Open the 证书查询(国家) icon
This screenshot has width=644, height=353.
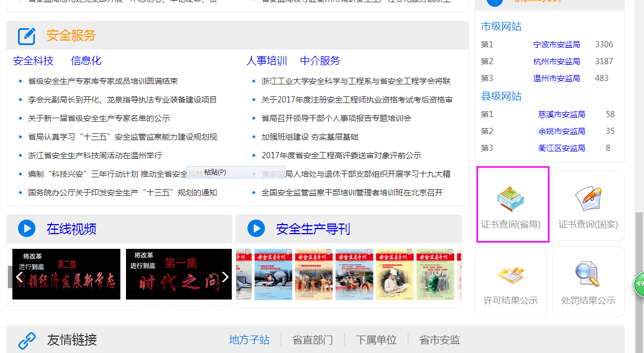[588, 199]
